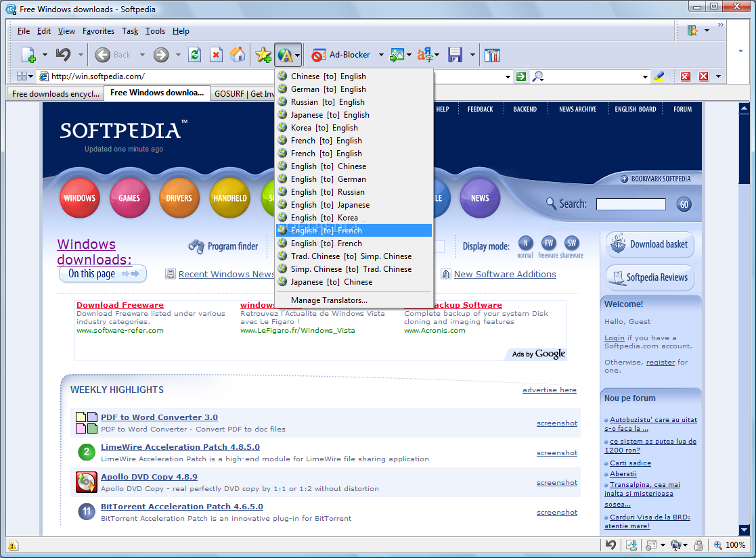Click the address bar URL field
This screenshot has height=558, width=756.
[275, 76]
